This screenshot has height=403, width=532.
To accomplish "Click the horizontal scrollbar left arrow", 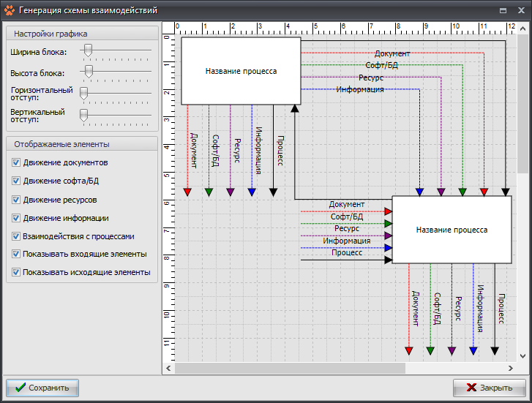I will (x=170, y=368).
